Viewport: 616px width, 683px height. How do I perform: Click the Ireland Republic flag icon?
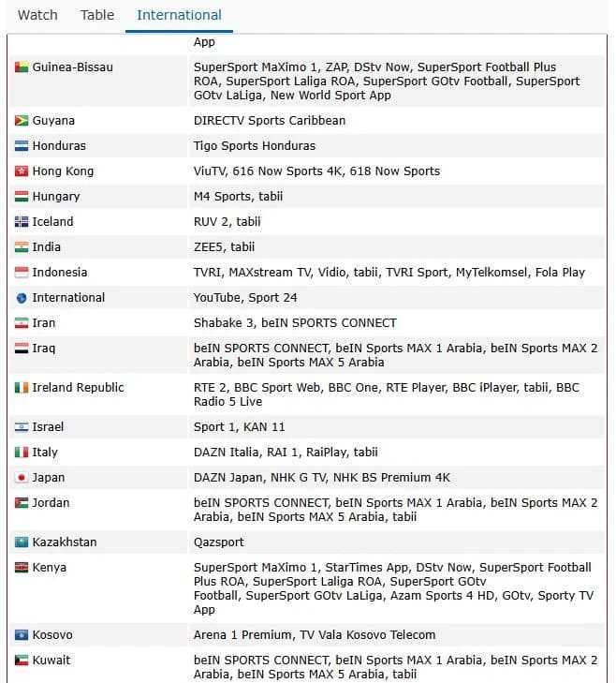tap(22, 388)
